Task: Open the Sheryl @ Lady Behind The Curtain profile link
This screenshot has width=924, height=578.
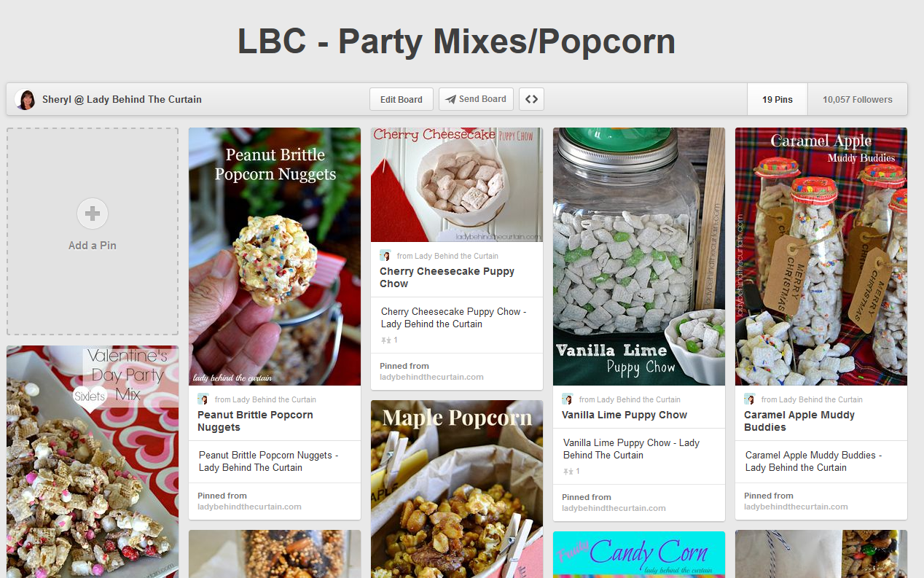Action: click(x=122, y=99)
